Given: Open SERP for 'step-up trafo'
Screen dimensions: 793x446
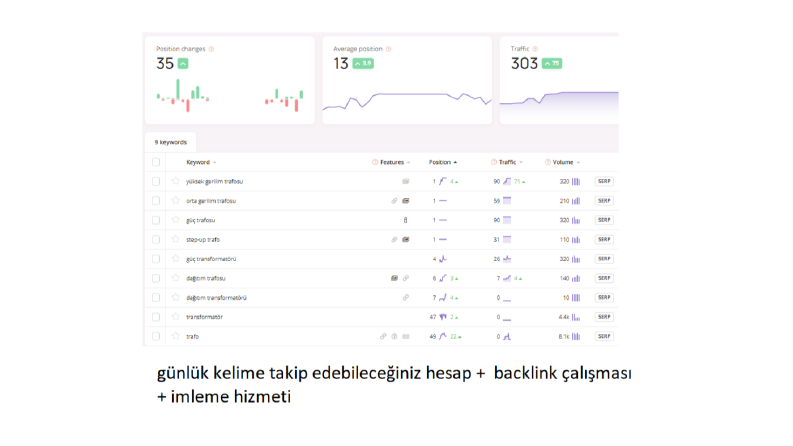Looking at the screenshot, I should click(x=604, y=239).
